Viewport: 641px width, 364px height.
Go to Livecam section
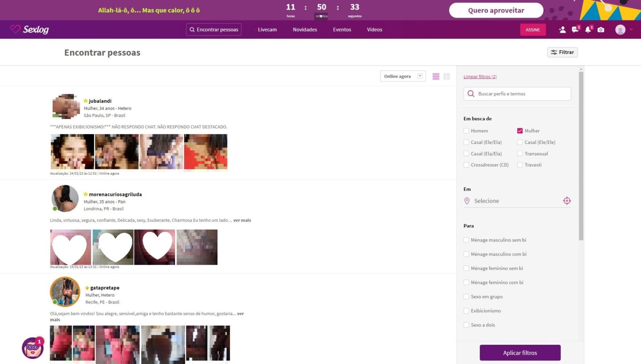[x=267, y=30]
